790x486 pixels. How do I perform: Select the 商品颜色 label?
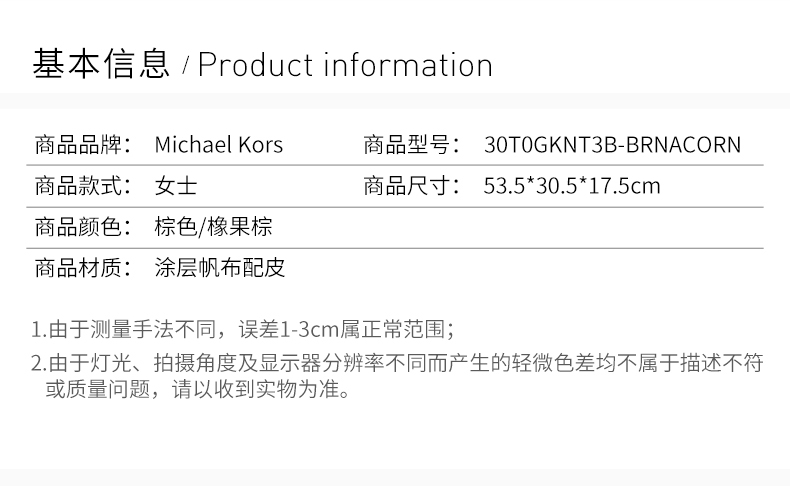click(83, 227)
